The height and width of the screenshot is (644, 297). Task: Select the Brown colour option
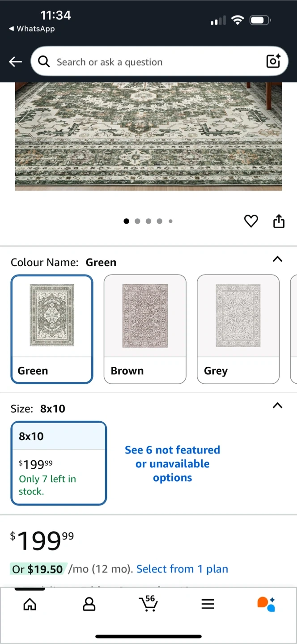145,329
